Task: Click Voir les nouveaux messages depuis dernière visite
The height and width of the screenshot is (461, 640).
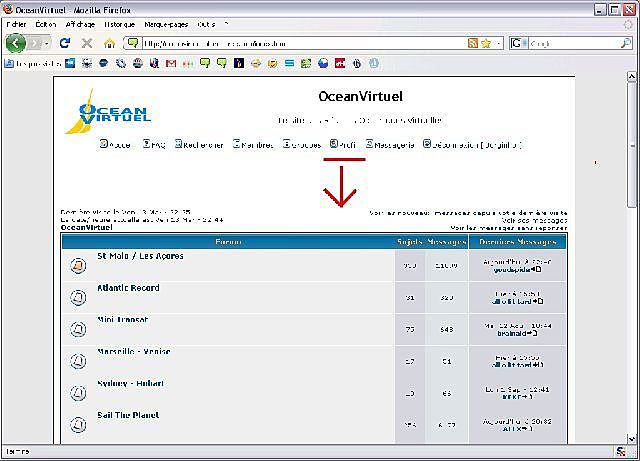Action: pos(468,213)
